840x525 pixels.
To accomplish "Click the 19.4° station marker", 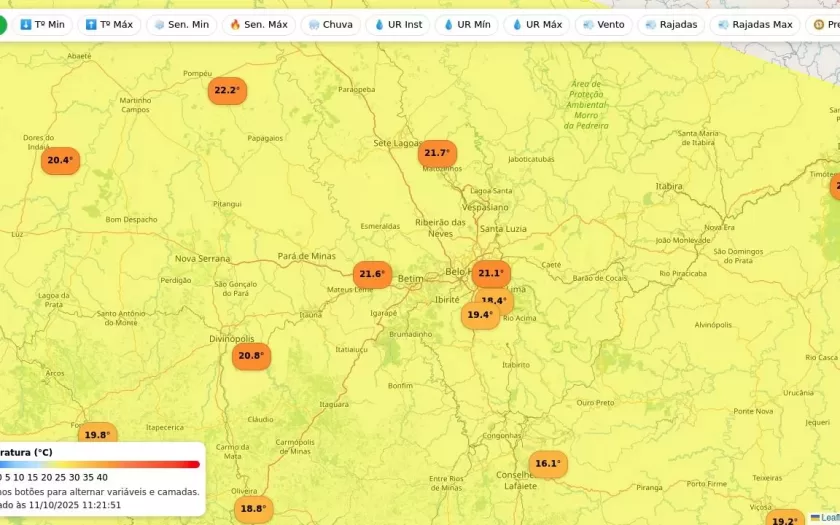I will tap(480, 315).
